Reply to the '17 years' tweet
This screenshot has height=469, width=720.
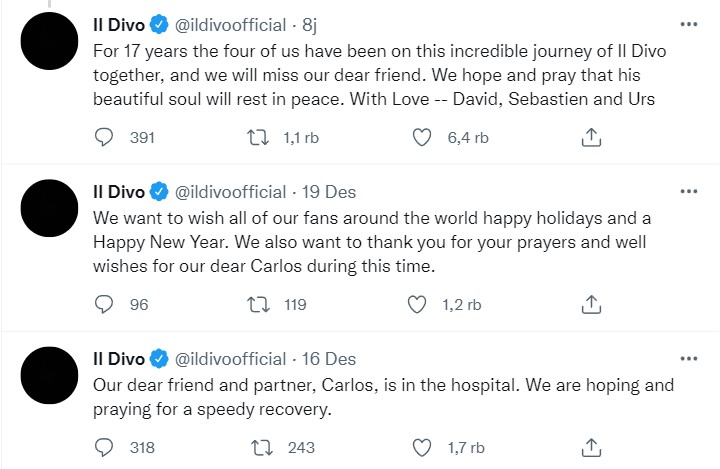104,138
